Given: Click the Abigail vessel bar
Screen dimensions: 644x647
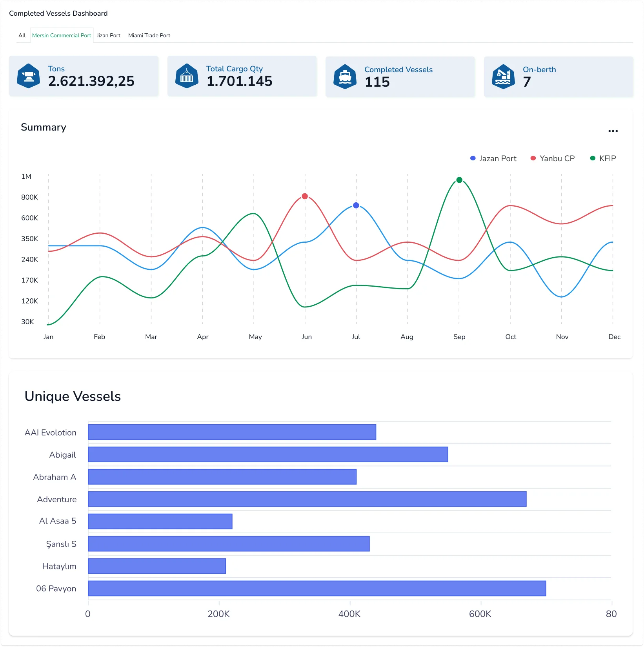Looking at the screenshot, I should (x=267, y=454).
